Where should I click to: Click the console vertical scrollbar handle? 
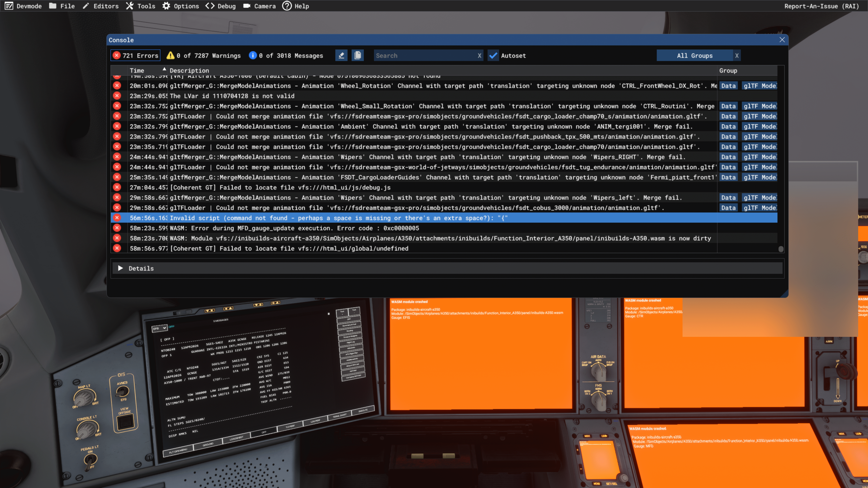(x=781, y=249)
